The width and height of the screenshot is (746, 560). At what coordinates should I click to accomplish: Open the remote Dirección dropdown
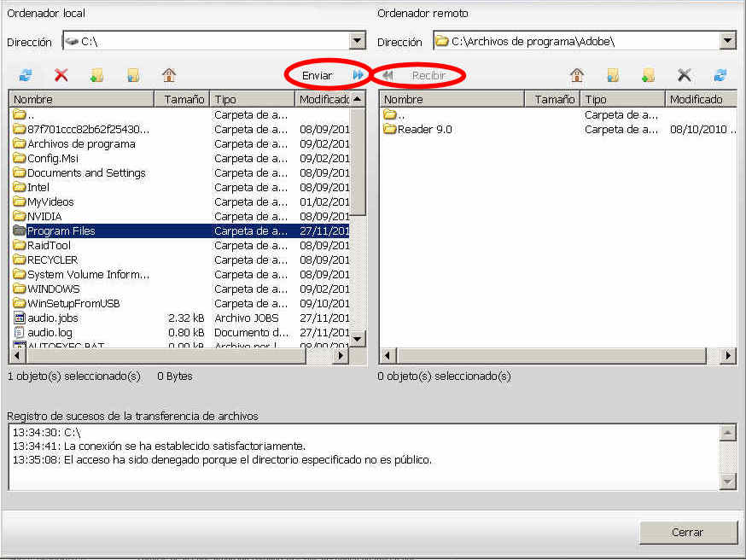[x=727, y=41]
